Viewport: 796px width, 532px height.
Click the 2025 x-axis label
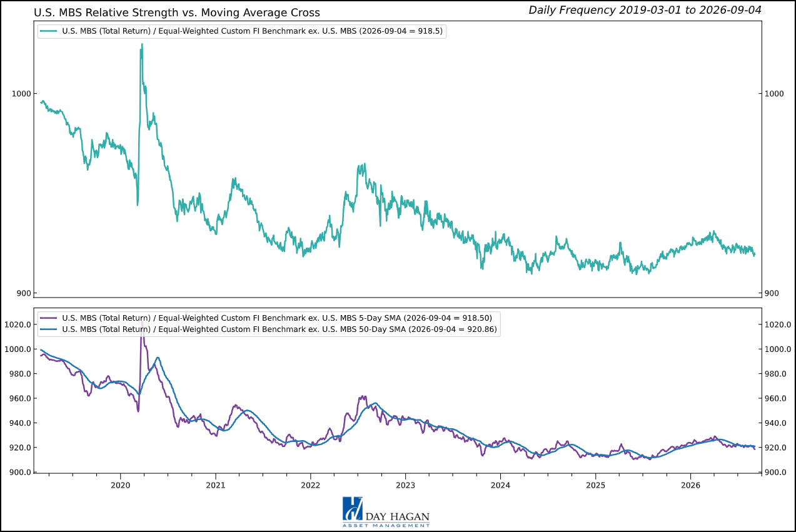point(595,485)
